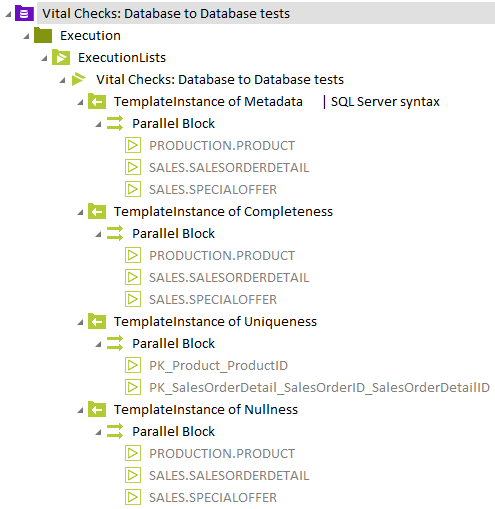Screen dimensions: 495x509
Task: Select PRODUCTION.PRODUCT under Metadata
Action: [222, 146]
